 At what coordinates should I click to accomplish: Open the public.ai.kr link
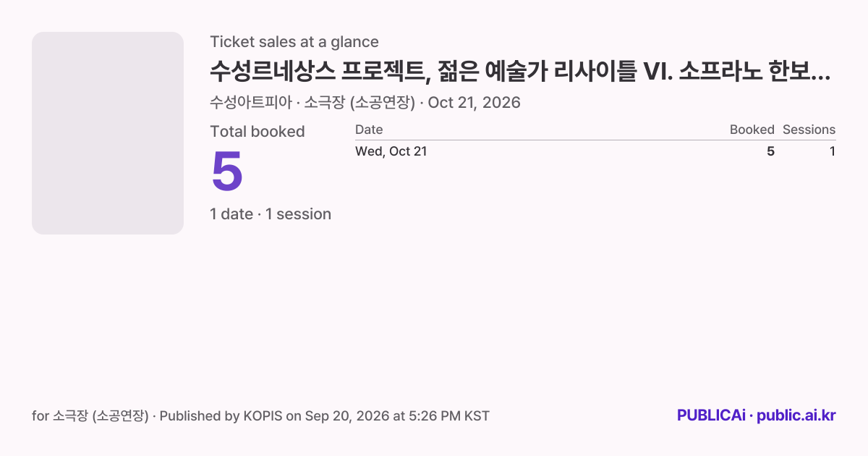click(x=796, y=415)
